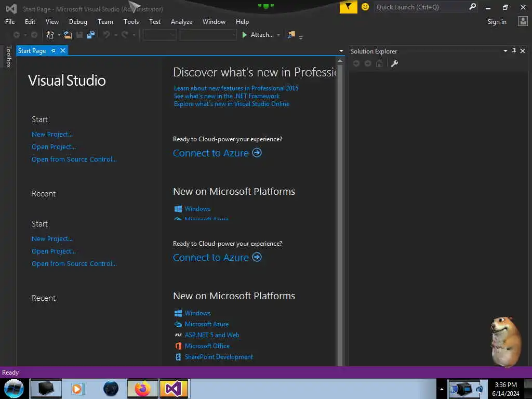Click the Microsoft Office link

[207, 346]
